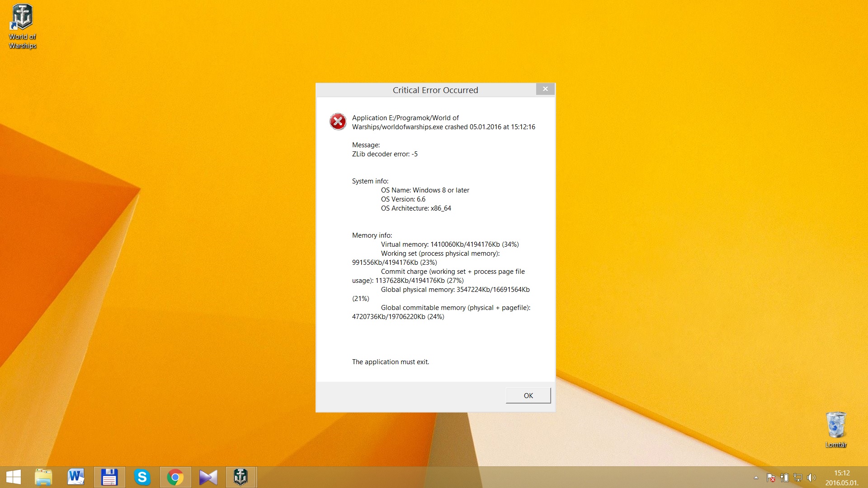Open the Windows Start button

point(14,477)
